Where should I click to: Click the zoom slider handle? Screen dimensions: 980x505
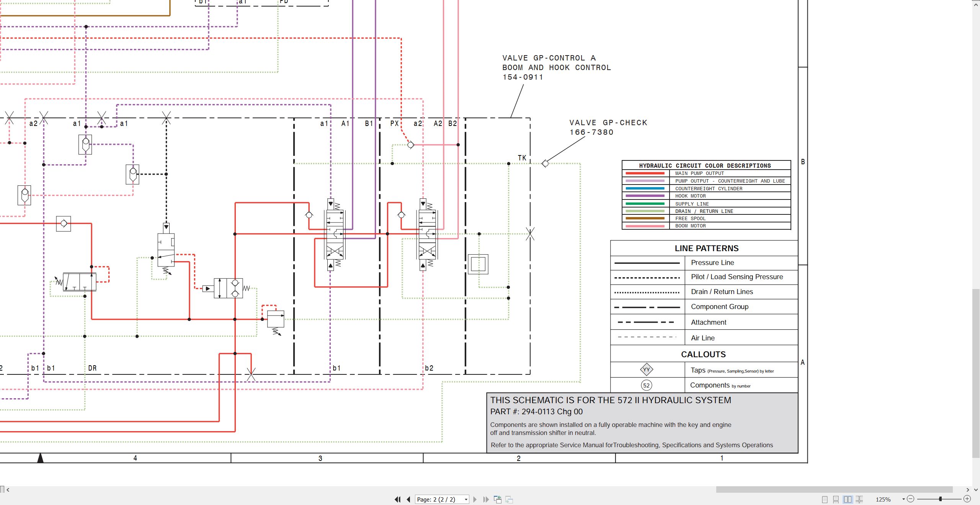(940, 499)
